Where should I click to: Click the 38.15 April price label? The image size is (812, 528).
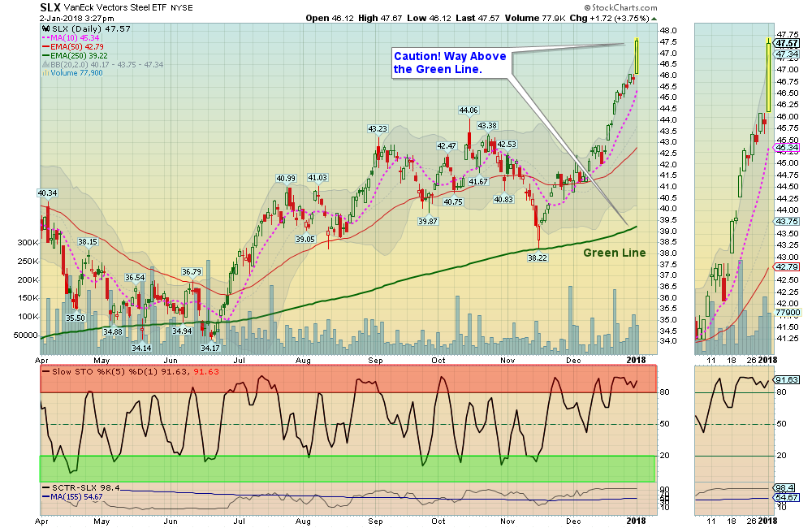click(88, 241)
